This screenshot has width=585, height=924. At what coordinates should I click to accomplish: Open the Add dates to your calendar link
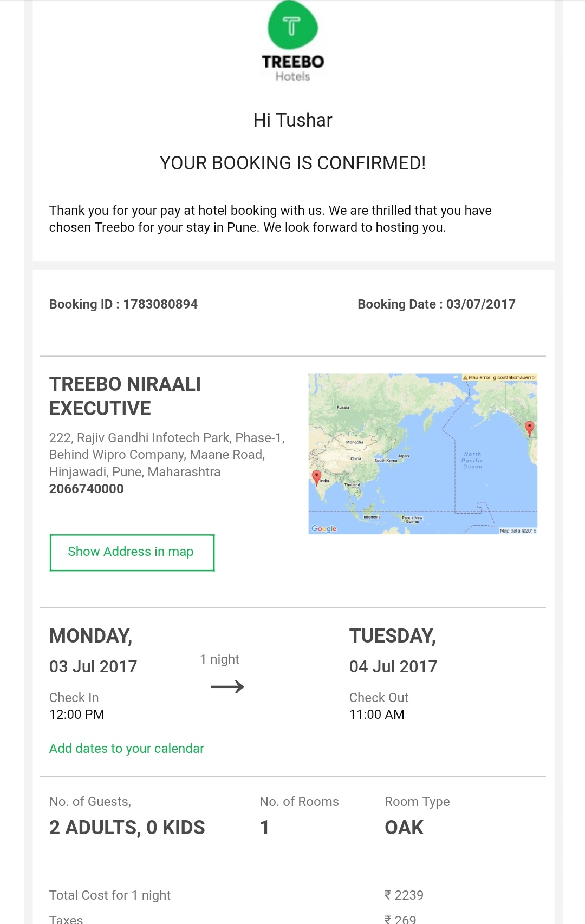coord(127,748)
